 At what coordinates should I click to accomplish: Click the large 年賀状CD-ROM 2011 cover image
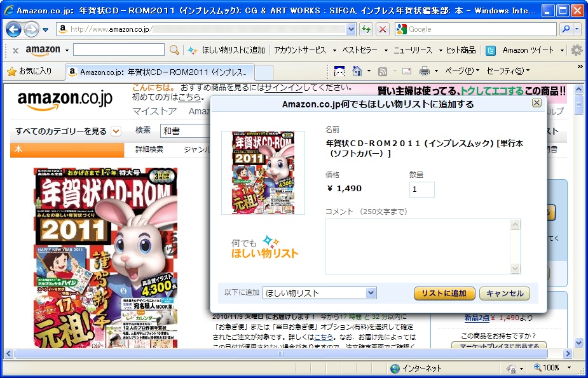pyautogui.click(x=106, y=258)
